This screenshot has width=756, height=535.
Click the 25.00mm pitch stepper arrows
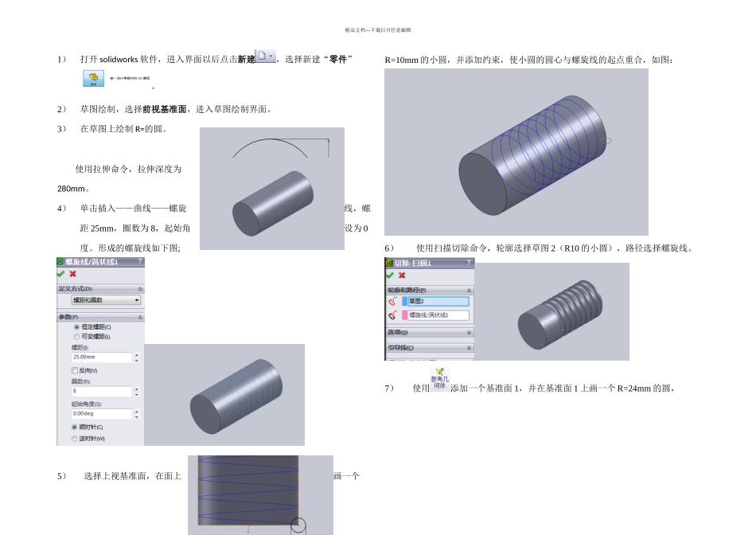coord(137,357)
